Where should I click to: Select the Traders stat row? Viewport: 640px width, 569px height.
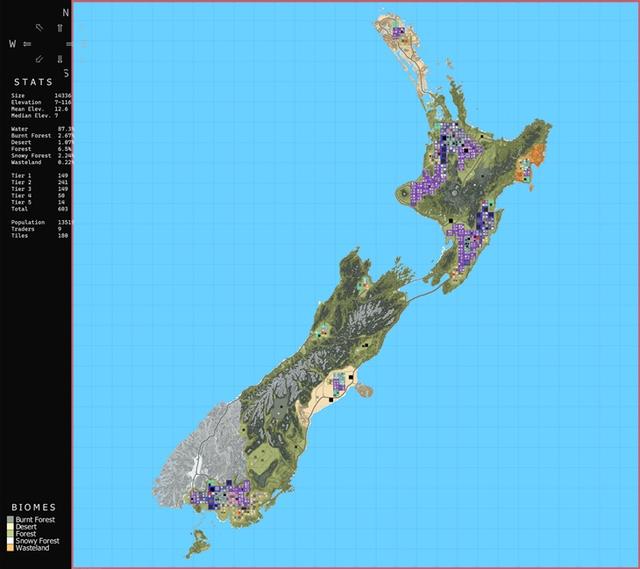[x=42, y=229]
